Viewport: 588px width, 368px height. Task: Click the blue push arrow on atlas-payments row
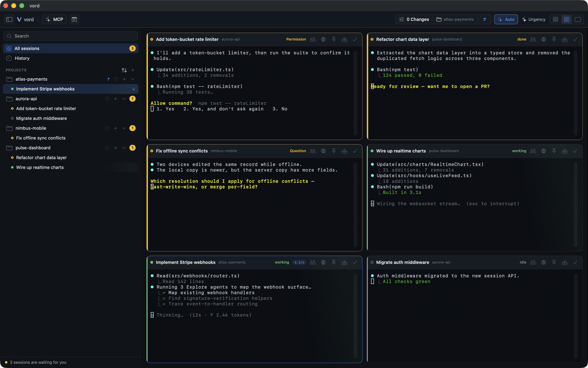click(108, 79)
